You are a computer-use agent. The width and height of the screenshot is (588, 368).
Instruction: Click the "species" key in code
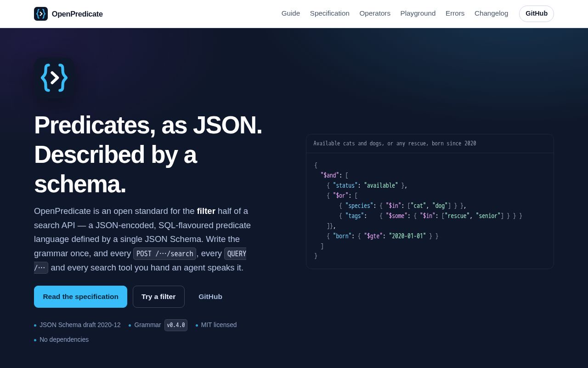coord(359,206)
